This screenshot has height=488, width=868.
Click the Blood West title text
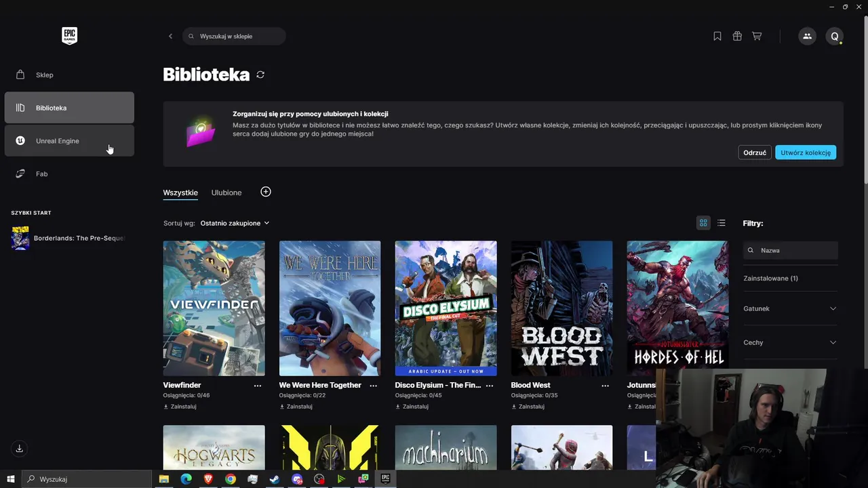pos(531,385)
